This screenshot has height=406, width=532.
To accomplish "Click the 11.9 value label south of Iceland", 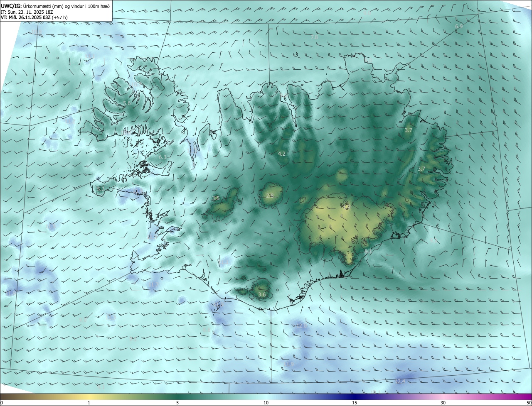I will coord(289,364).
